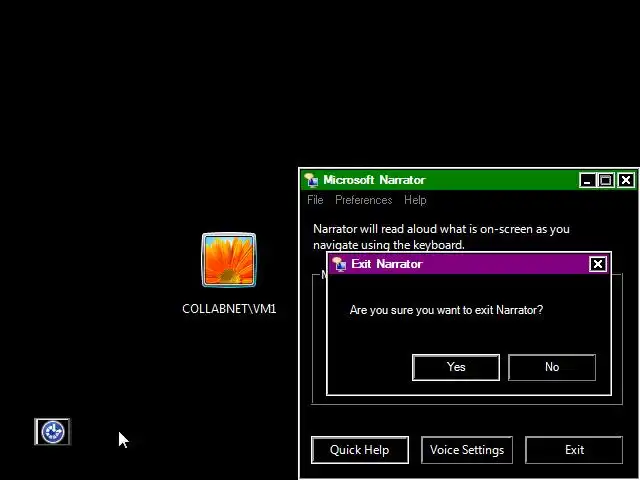Screen dimensions: 640x480
Task: Open the Preferences menu
Action: click(x=363, y=200)
